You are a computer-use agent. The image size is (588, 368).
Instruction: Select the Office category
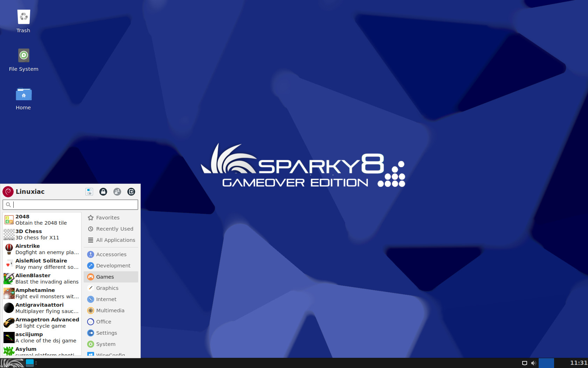tap(111, 322)
